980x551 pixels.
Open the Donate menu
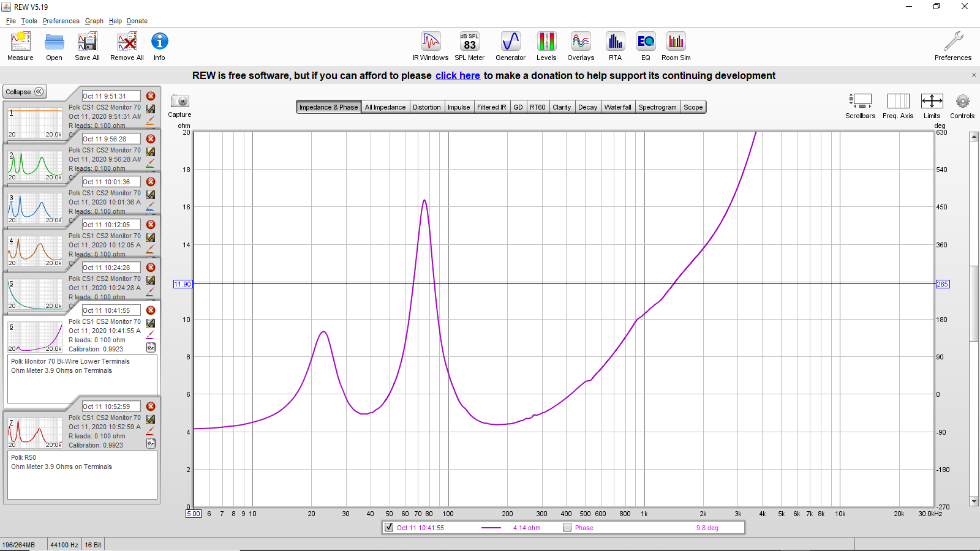[x=137, y=21]
